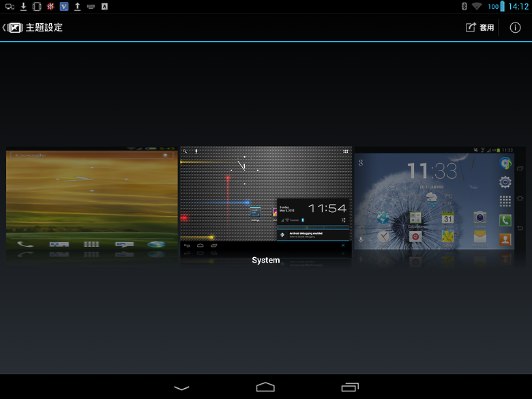
Task: Tap the 主題設定 title text
Action: coord(44,27)
